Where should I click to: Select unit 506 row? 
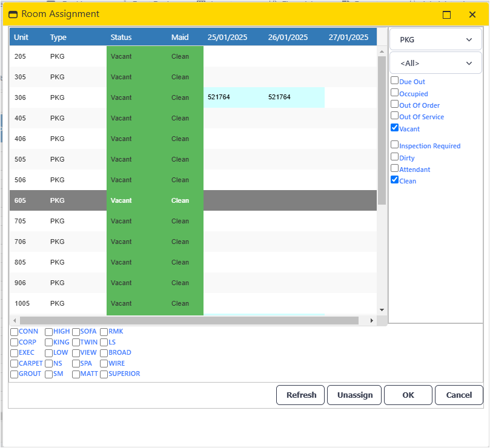point(193,180)
